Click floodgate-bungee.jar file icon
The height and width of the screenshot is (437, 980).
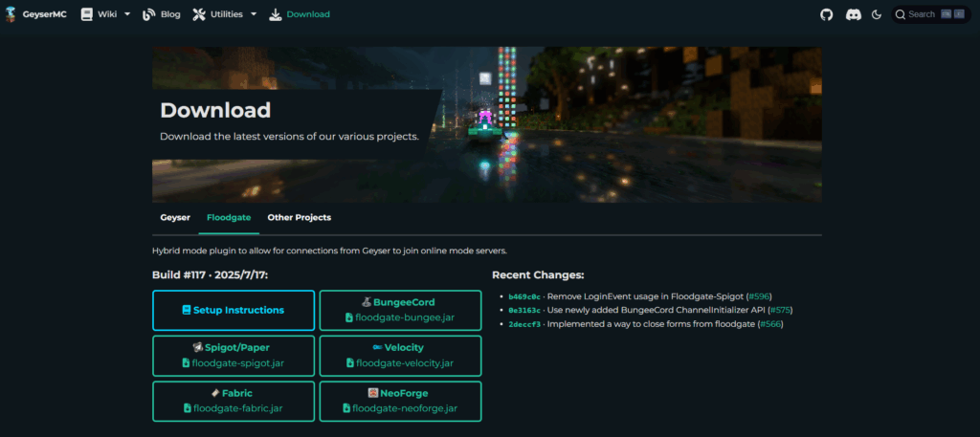349,317
